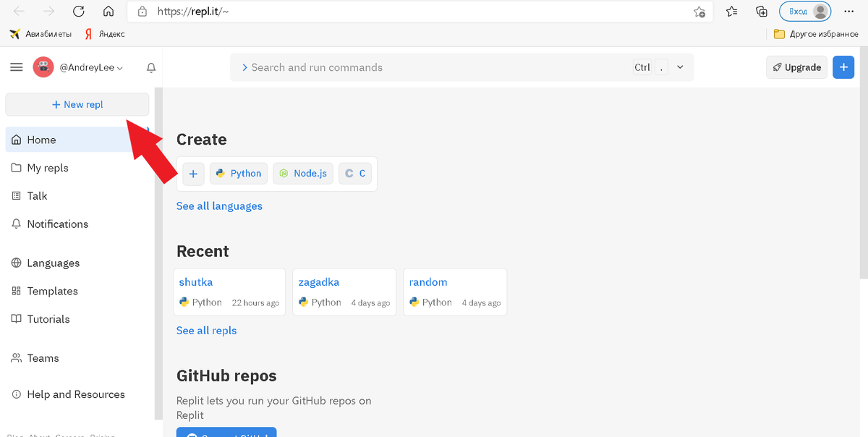Click the '22 hours ago' text
This screenshot has width=868, height=437.
[255, 303]
